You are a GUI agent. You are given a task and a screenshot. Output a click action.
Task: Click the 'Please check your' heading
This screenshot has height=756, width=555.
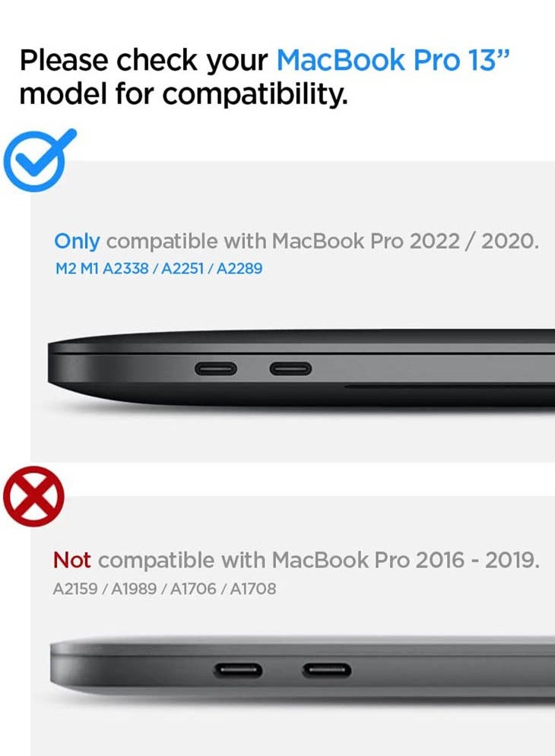[x=144, y=62]
